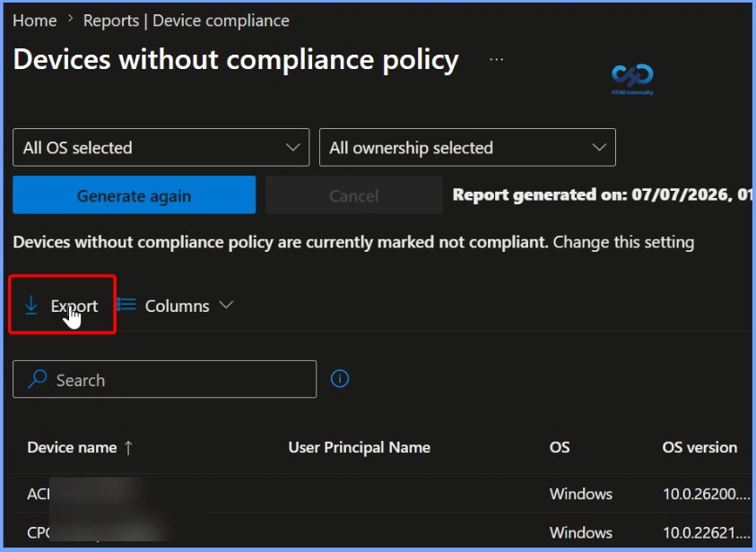
Task: Click the Report generated on timestamp text
Action: 602,194
